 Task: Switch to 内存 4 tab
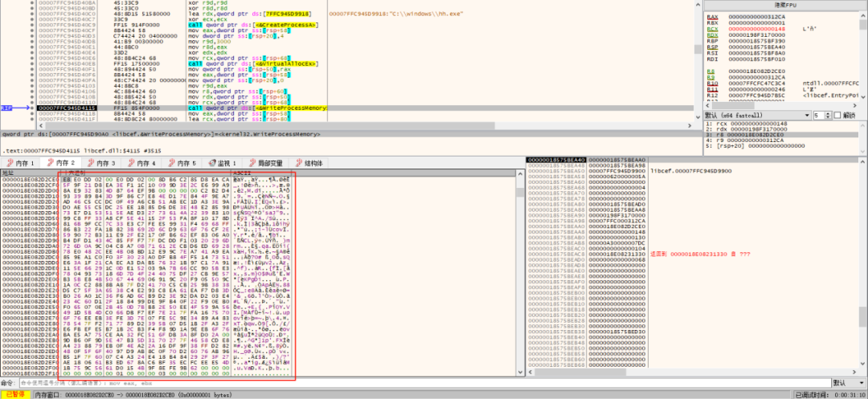pos(142,163)
